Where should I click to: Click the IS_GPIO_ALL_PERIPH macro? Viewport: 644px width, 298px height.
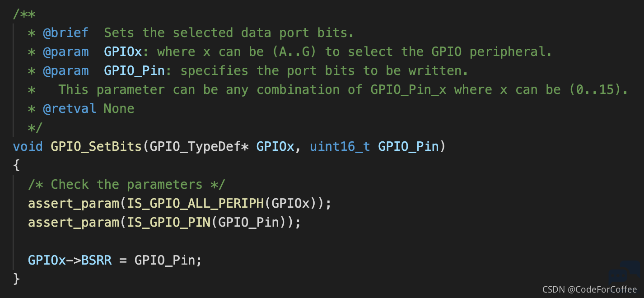coord(195,203)
